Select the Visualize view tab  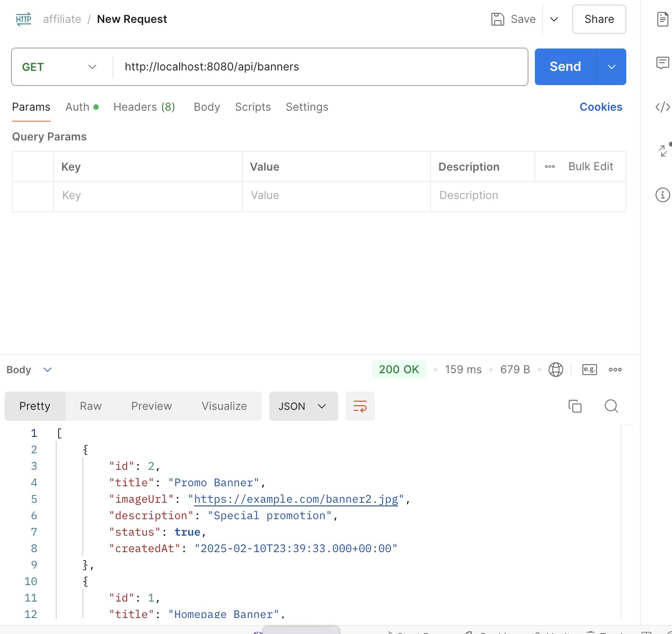[x=224, y=406]
